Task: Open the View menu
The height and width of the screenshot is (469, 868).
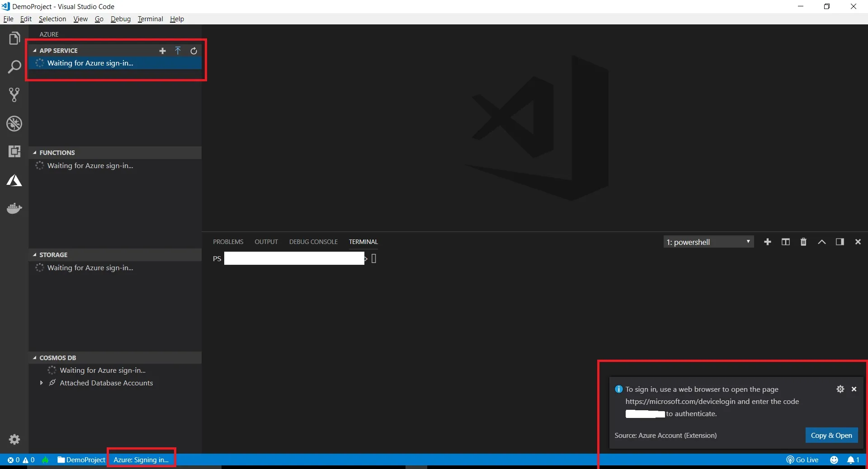Action: click(80, 19)
